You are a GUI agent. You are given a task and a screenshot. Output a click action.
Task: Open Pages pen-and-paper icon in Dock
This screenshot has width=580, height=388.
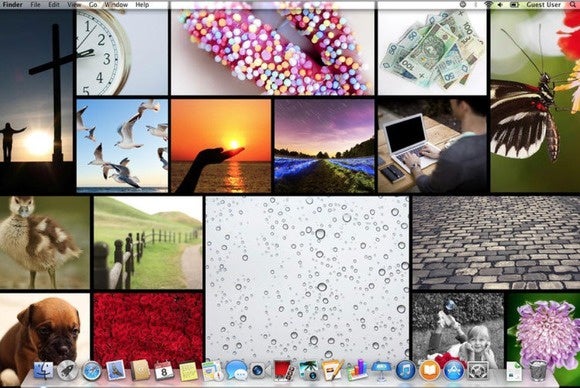pos(333,370)
